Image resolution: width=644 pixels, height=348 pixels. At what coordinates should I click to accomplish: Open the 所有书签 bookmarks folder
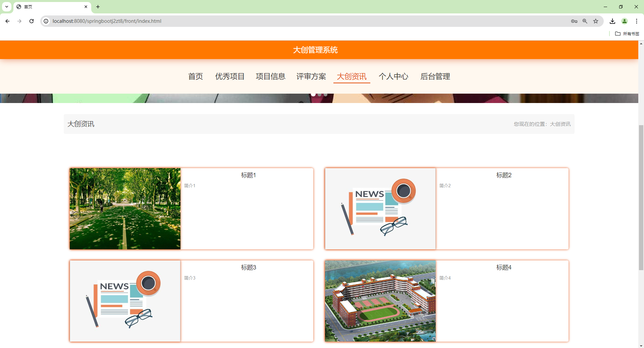[628, 34]
